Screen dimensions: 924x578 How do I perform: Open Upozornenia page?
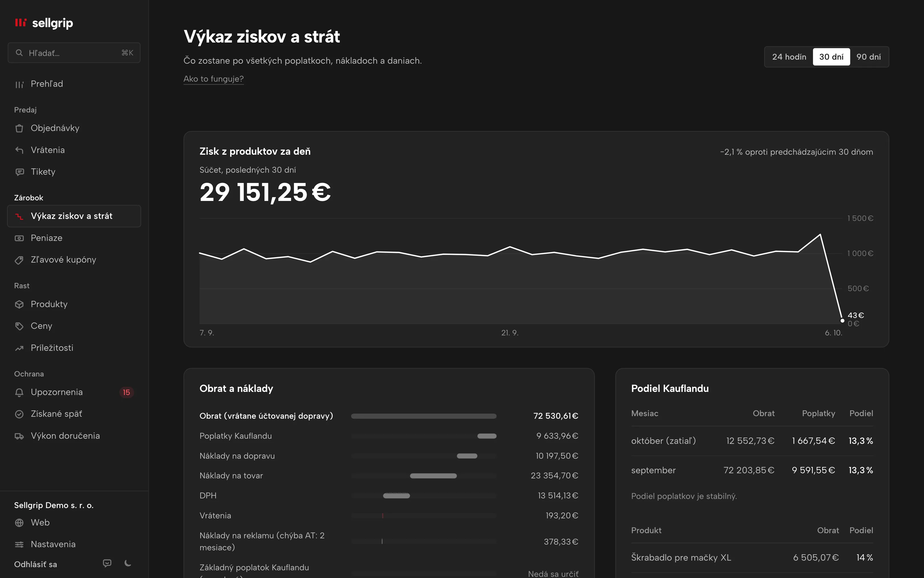point(74,392)
